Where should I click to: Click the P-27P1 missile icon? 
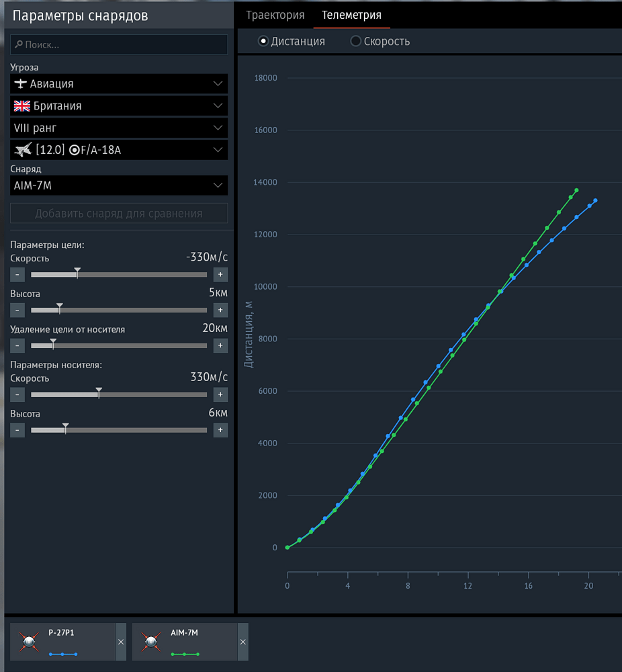click(29, 642)
